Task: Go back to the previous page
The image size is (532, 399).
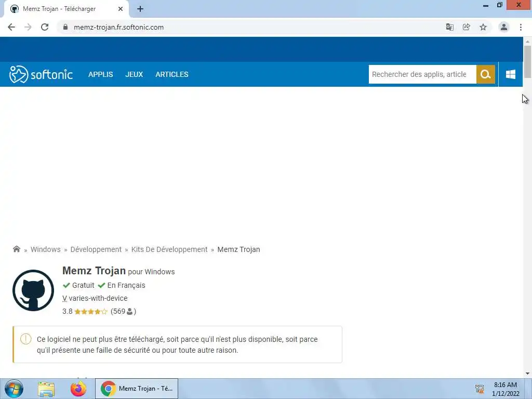Action: (11, 27)
